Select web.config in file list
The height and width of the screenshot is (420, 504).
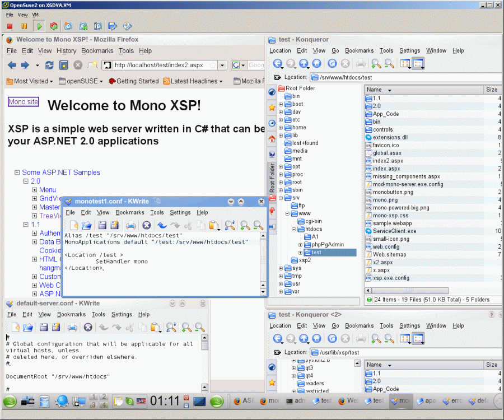pos(386,247)
